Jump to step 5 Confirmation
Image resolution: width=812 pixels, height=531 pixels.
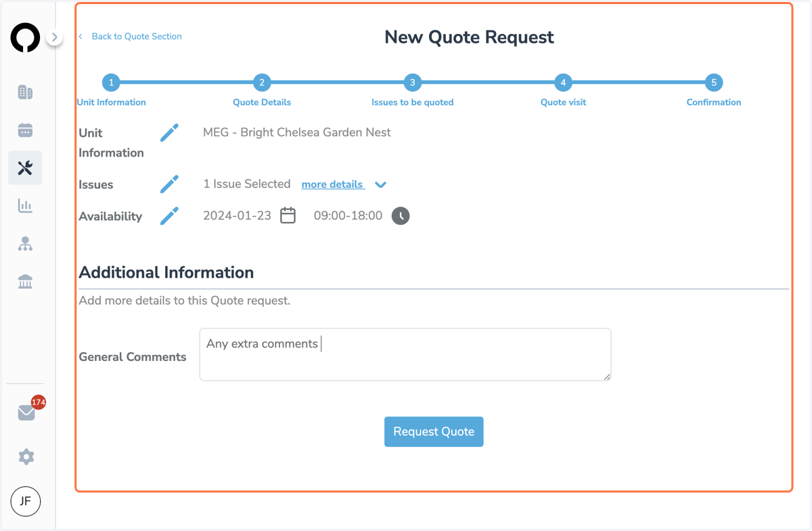pos(713,83)
